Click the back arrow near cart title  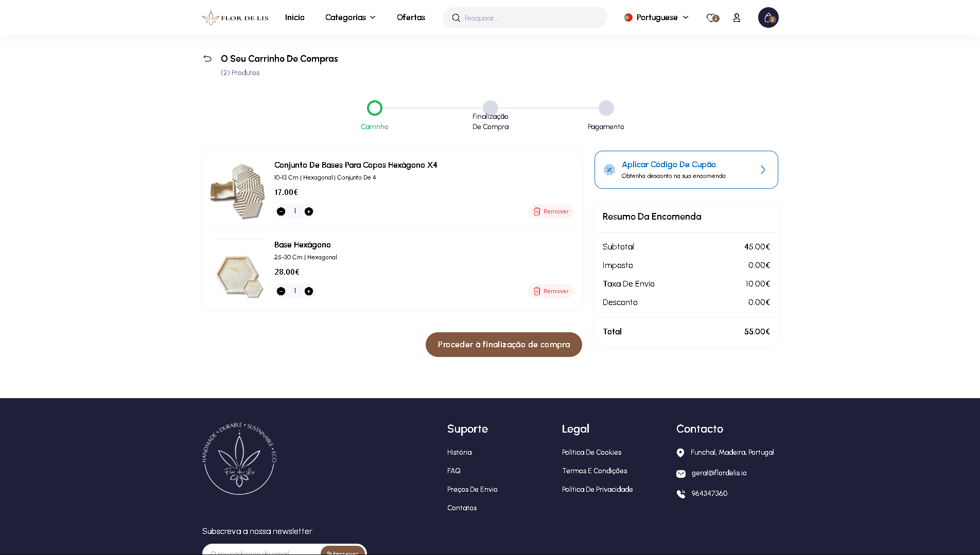click(207, 59)
